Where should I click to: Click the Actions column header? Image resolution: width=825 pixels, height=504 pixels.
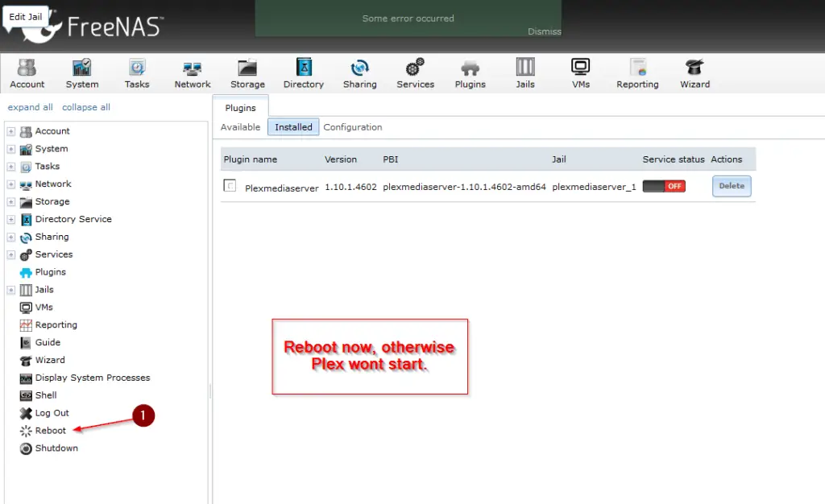coord(726,159)
